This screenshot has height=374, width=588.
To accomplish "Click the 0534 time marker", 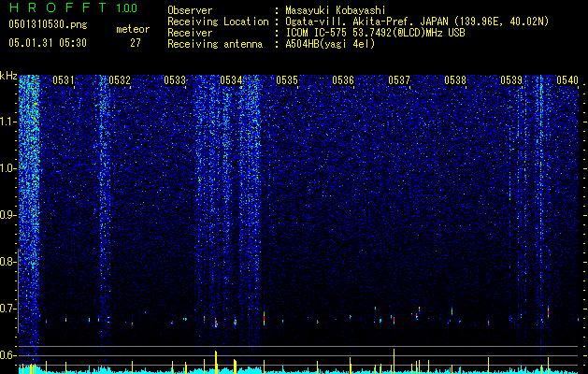I will 231,79.
